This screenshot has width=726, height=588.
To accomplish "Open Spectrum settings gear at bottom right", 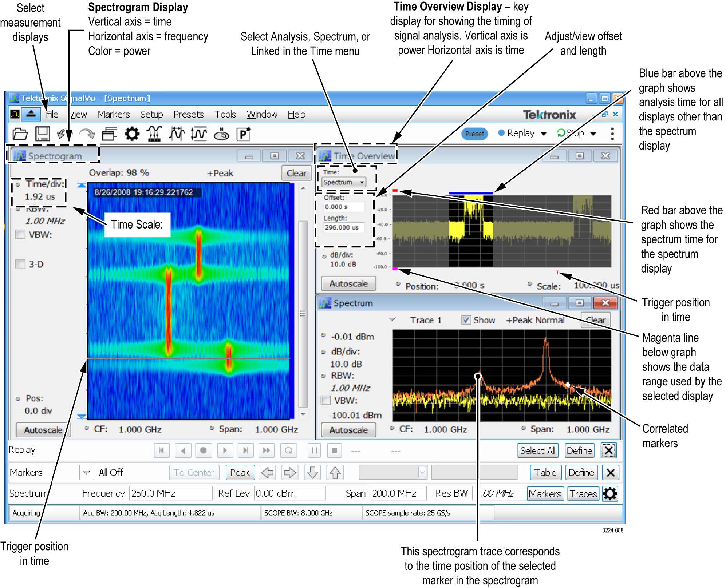I will (610, 494).
